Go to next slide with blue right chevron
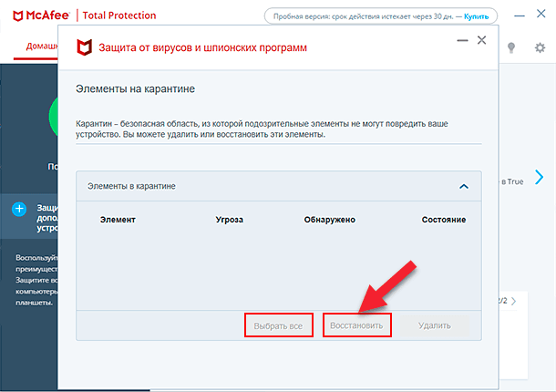556x392 pixels. click(x=539, y=177)
